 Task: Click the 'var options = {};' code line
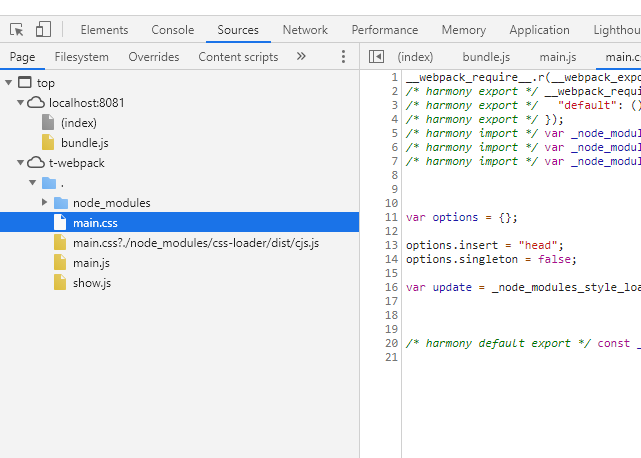point(462,217)
